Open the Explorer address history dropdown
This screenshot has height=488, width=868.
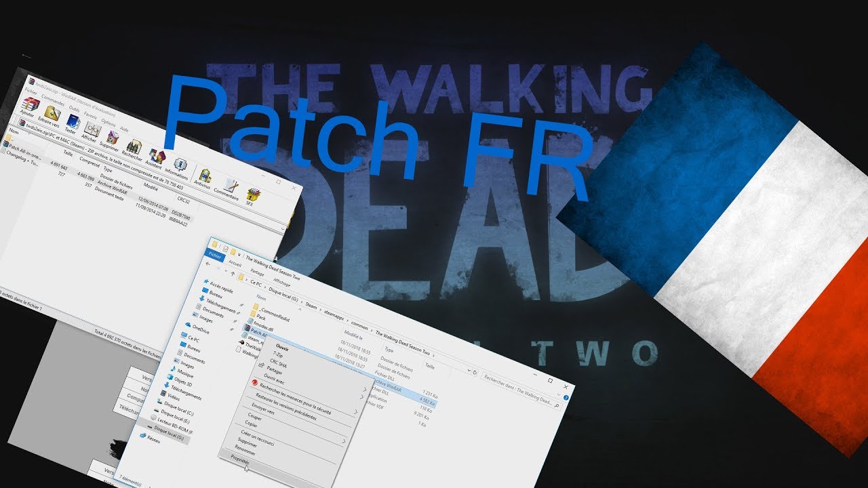[469, 370]
